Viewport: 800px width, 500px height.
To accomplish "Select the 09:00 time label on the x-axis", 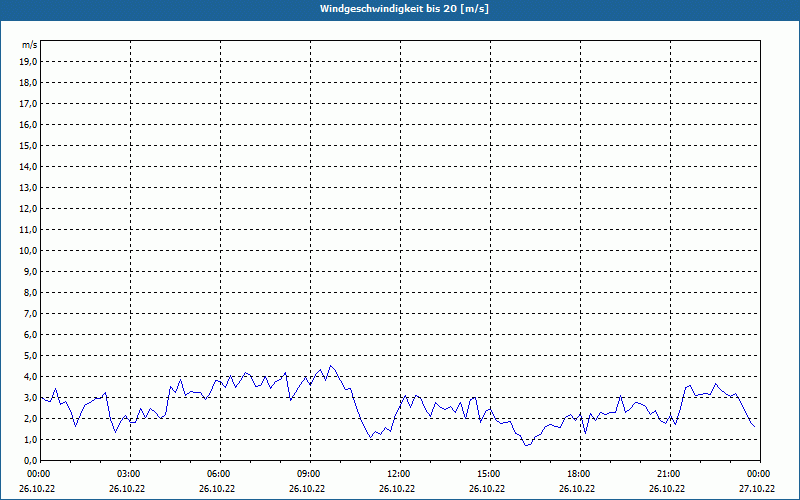I will click(308, 474).
